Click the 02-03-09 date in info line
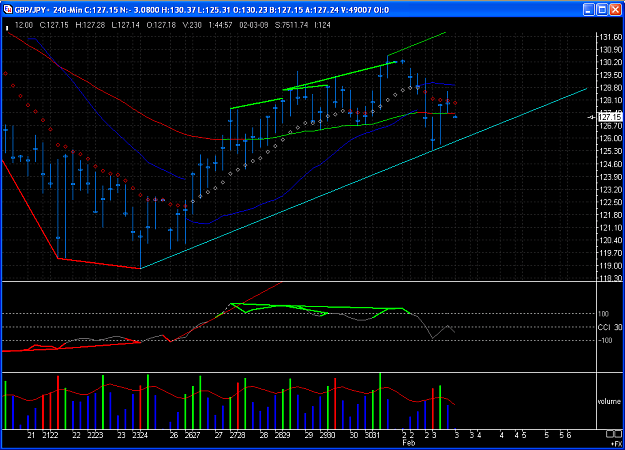Image resolution: width=625 pixels, height=450 pixels. 254,25
